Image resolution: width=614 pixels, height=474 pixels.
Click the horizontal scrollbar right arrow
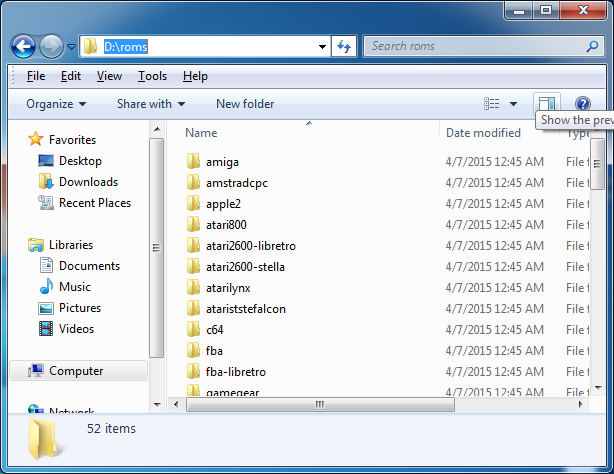(581, 404)
